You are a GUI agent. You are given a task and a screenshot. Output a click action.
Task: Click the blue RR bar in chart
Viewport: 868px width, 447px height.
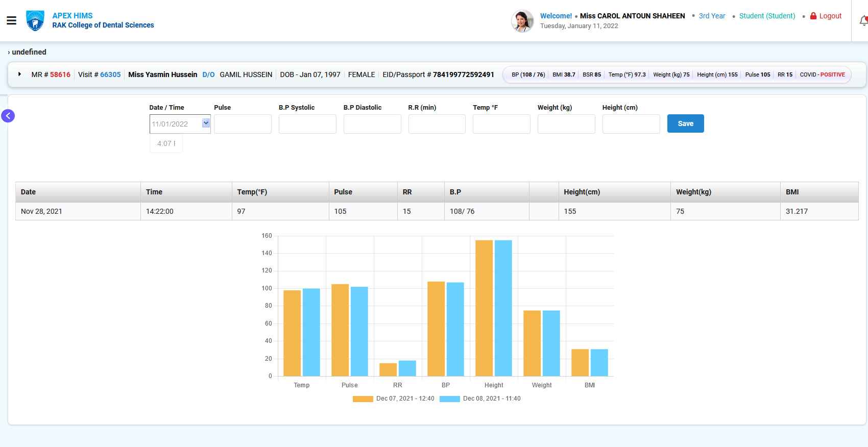pos(407,368)
